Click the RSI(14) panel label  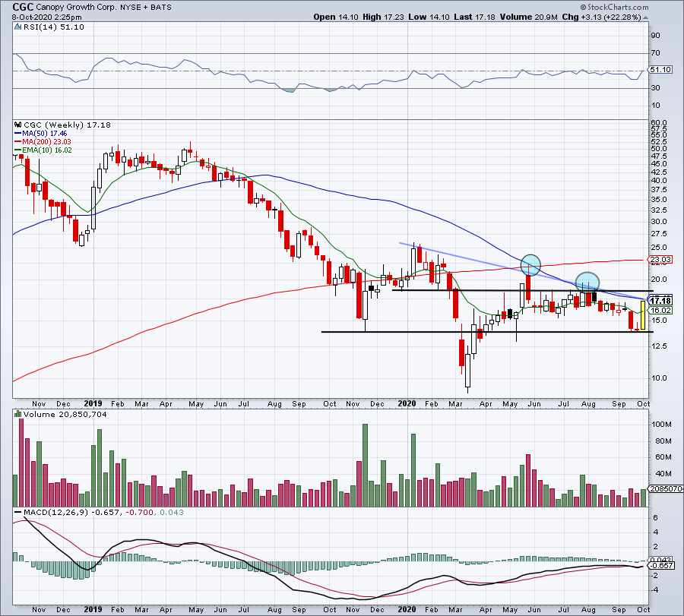[40, 27]
